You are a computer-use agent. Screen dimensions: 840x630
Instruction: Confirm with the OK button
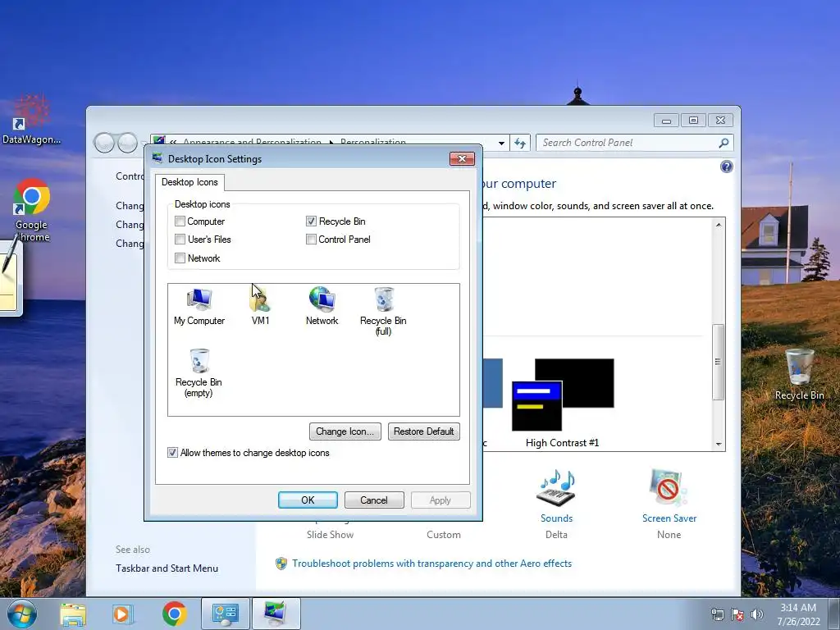(x=308, y=500)
